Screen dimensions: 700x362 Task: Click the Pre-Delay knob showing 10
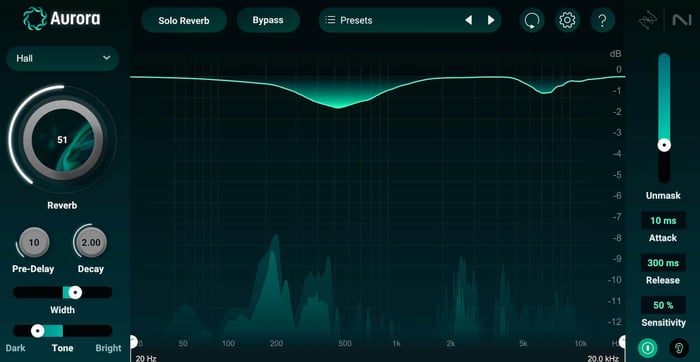pyautogui.click(x=34, y=243)
